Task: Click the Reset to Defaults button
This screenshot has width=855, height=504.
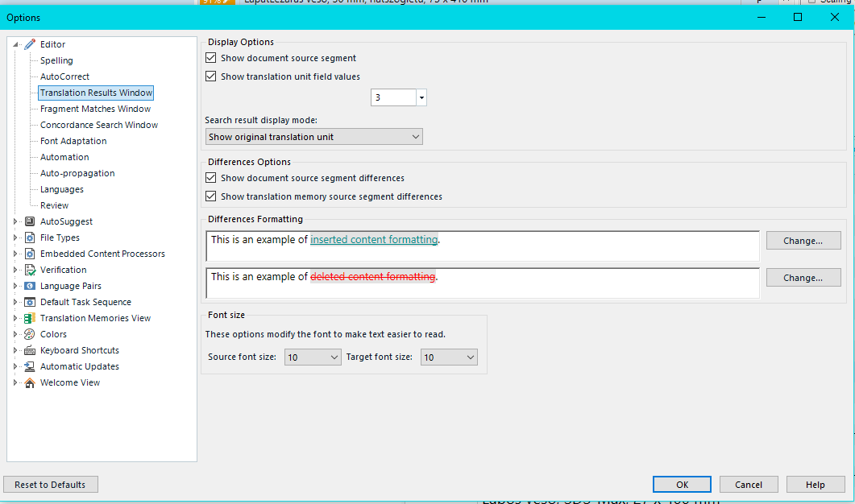Action: [50, 484]
